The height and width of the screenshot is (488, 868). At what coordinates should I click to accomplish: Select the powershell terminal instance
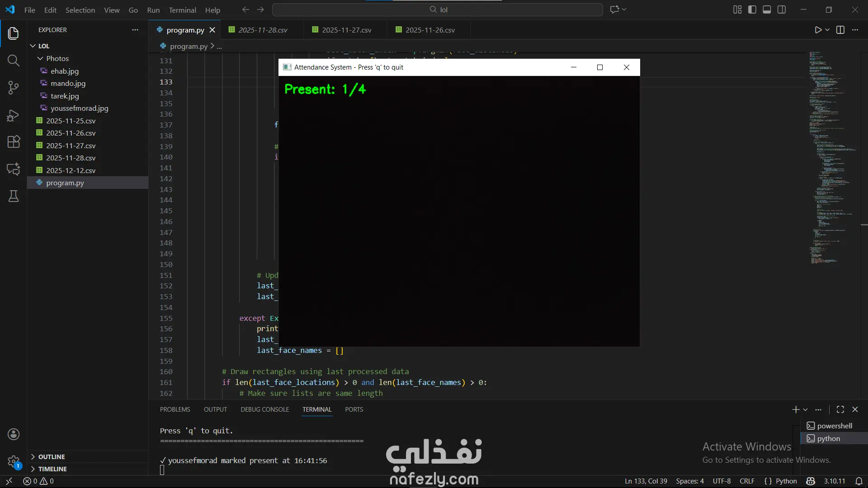pos(834,426)
